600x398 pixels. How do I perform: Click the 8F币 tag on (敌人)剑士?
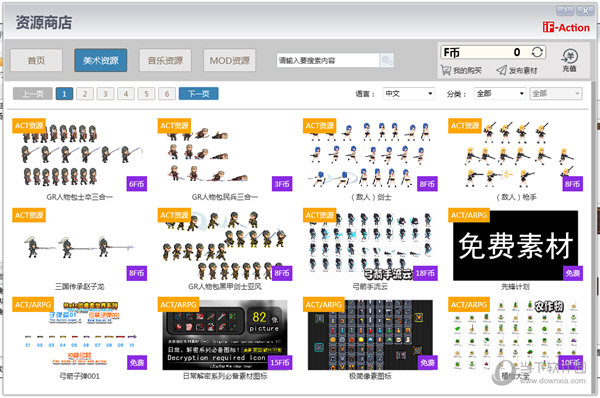(427, 184)
